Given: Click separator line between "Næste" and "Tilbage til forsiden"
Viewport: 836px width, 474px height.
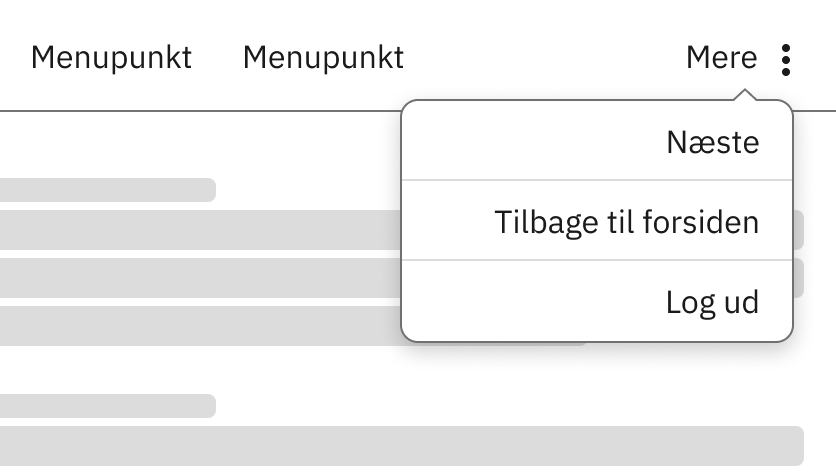Looking at the screenshot, I should pos(596,180).
